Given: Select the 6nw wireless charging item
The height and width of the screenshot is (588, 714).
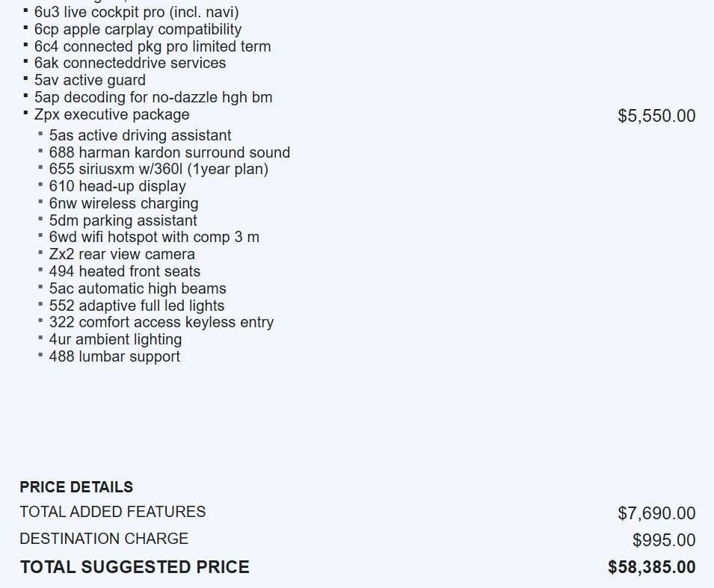Looking at the screenshot, I should (x=123, y=203).
